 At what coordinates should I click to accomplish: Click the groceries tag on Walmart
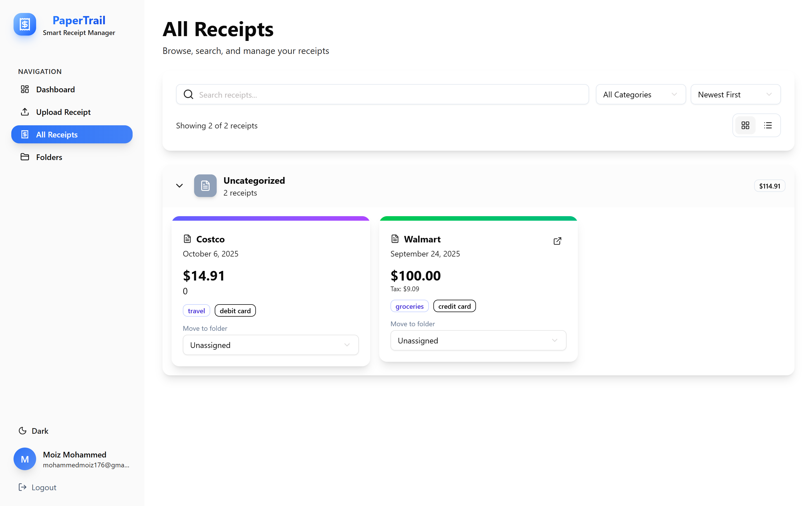pos(409,306)
